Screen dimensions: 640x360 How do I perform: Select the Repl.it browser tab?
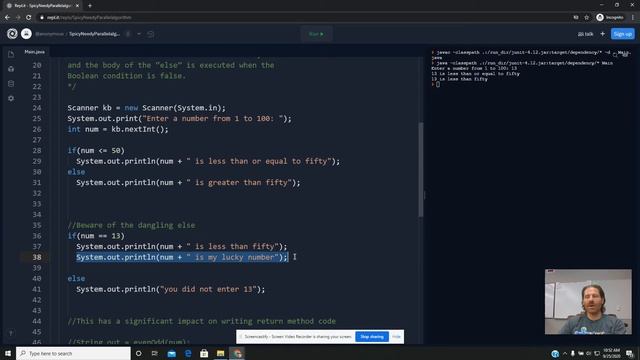(42, 6)
